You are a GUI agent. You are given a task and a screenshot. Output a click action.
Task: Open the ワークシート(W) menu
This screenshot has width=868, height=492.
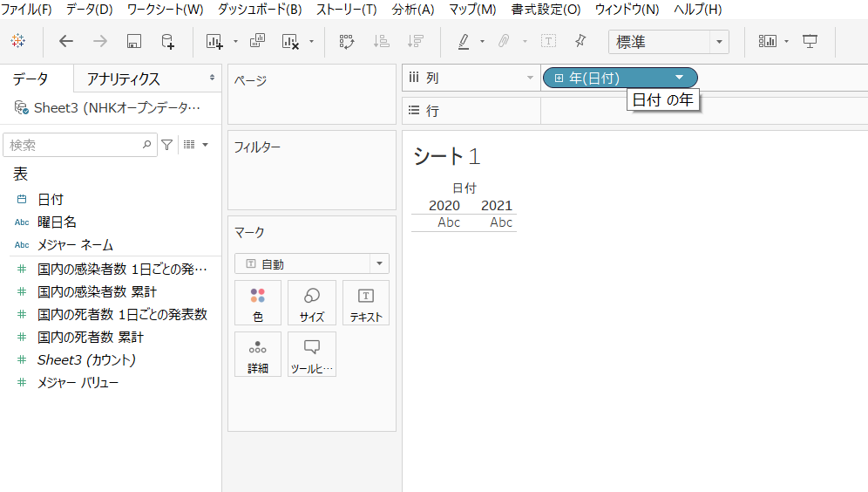point(165,10)
